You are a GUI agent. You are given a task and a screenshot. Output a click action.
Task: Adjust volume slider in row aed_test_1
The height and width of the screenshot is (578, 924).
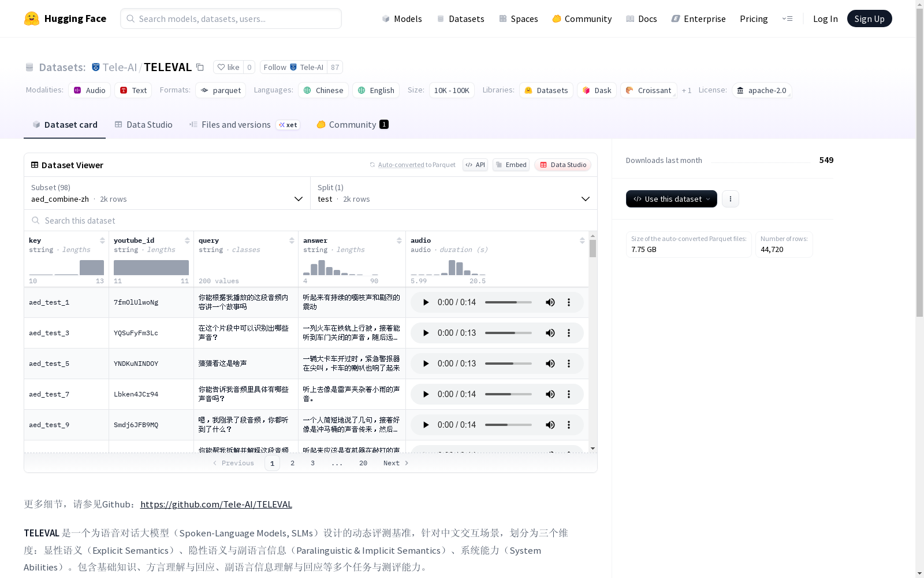tap(508, 302)
